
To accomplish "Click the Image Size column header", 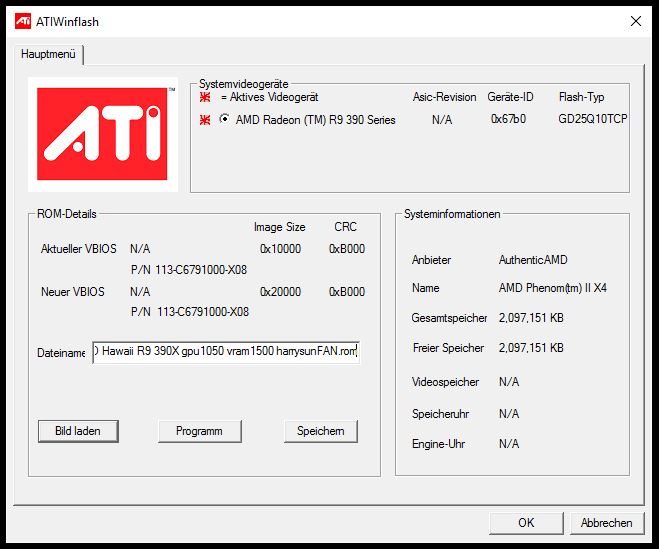I will tap(279, 227).
